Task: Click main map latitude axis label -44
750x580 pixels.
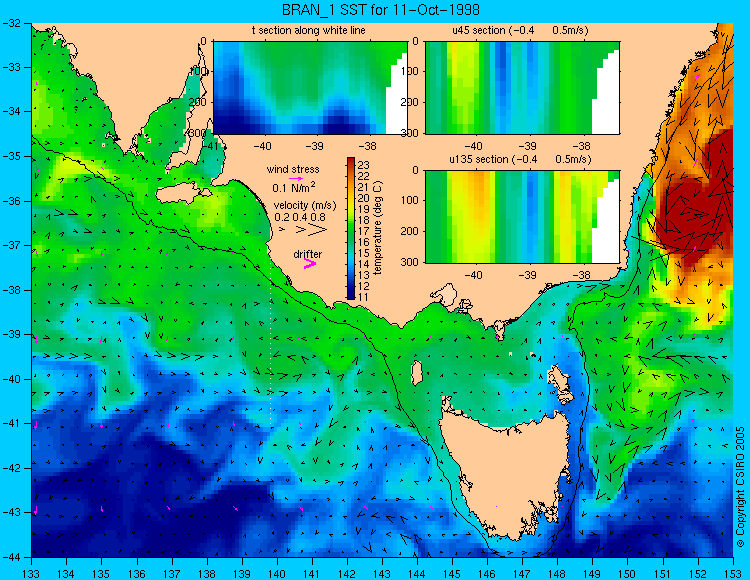Action: (13, 557)
